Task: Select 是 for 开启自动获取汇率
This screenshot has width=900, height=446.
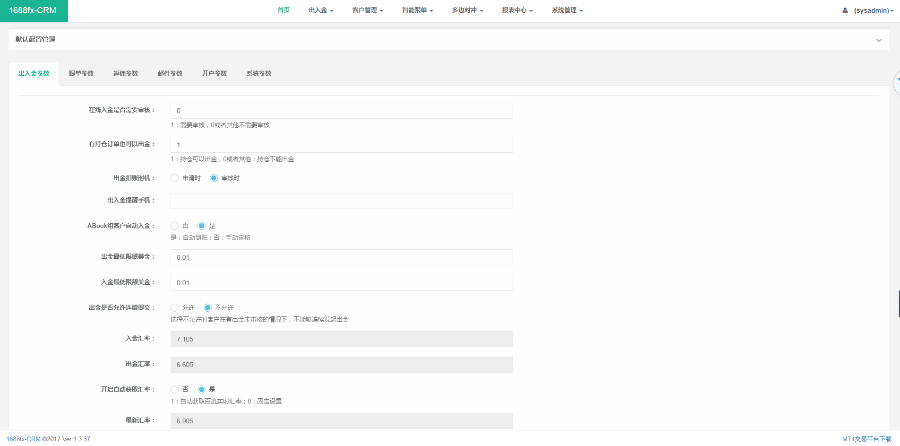Action: tap(201, 389)
